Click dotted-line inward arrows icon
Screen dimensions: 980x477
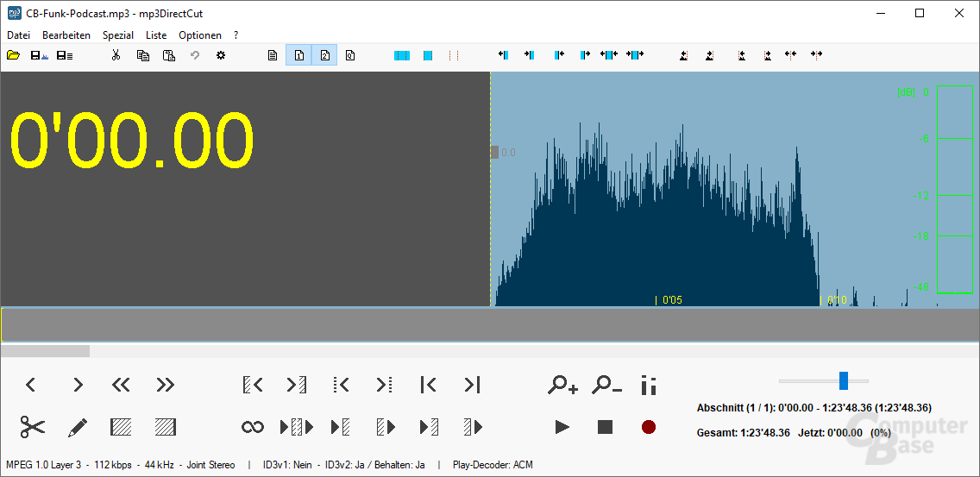click(x=790, y=55)
